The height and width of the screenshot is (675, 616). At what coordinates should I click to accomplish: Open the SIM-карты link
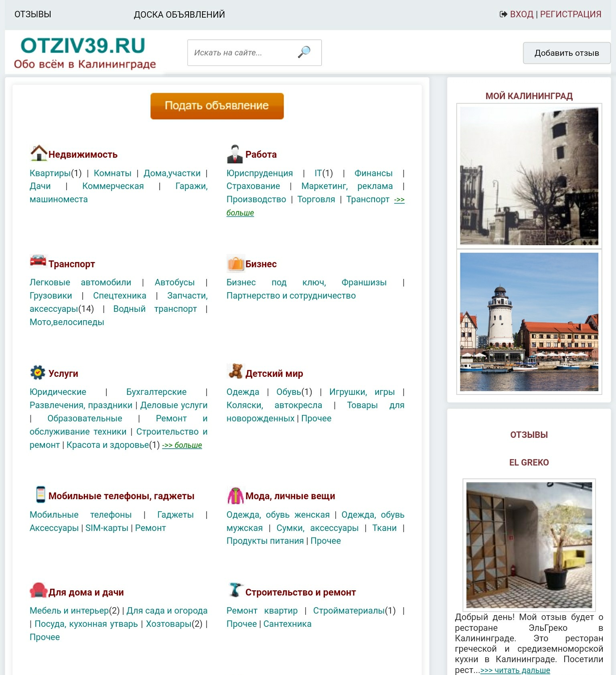[107, 528]
